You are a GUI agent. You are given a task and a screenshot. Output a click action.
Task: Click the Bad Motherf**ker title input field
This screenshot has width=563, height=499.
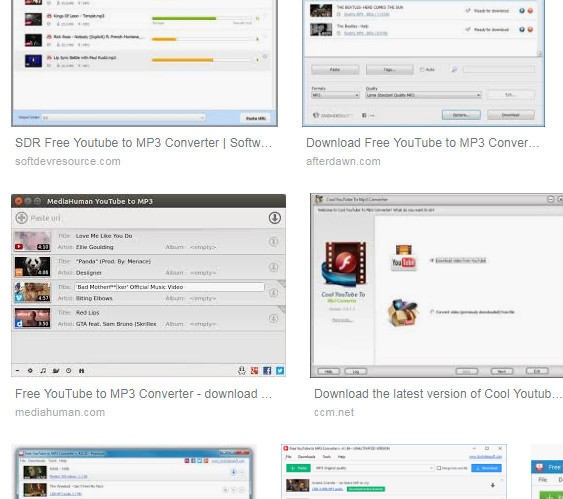point(169,287)
